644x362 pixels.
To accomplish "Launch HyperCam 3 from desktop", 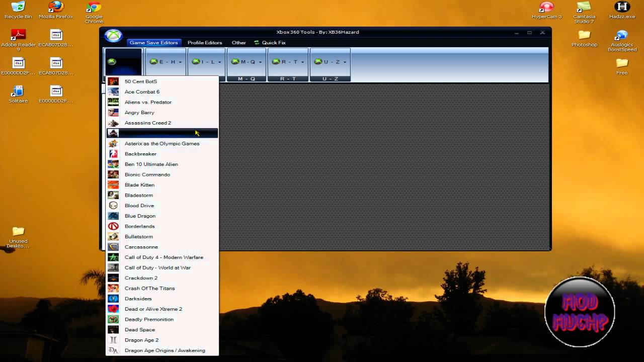I will [546, 10].
